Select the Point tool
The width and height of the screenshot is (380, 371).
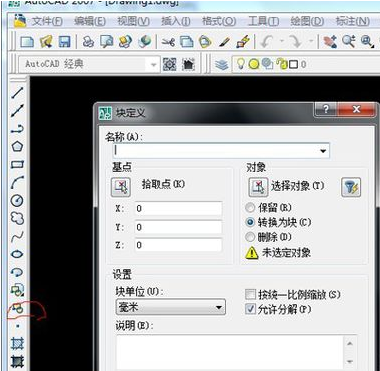coord(17,326)
